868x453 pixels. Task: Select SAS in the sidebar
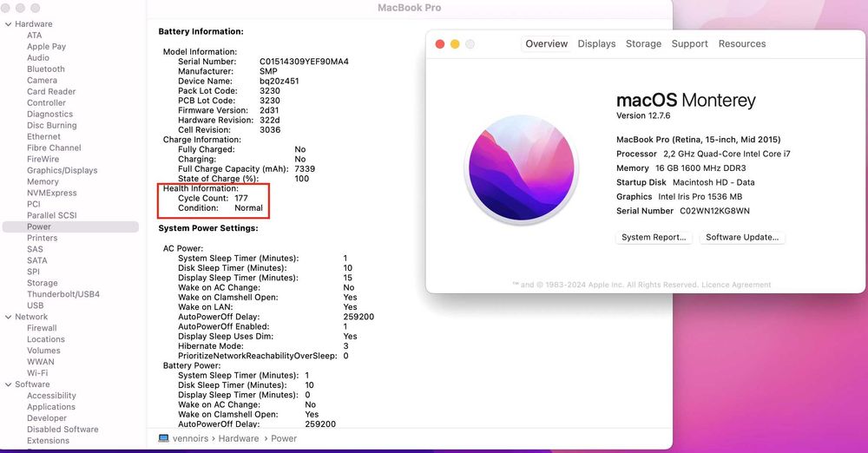pyautogui.click(x=35, y=249)
